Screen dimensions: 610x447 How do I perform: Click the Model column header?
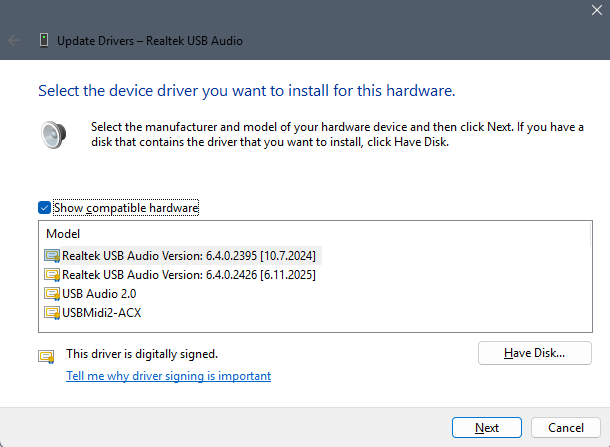point(63,234)
